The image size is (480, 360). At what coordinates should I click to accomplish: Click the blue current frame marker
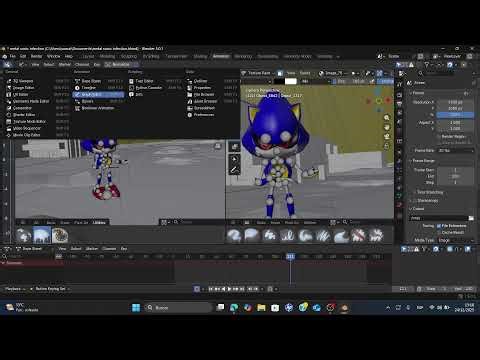[x=291, y=256]
